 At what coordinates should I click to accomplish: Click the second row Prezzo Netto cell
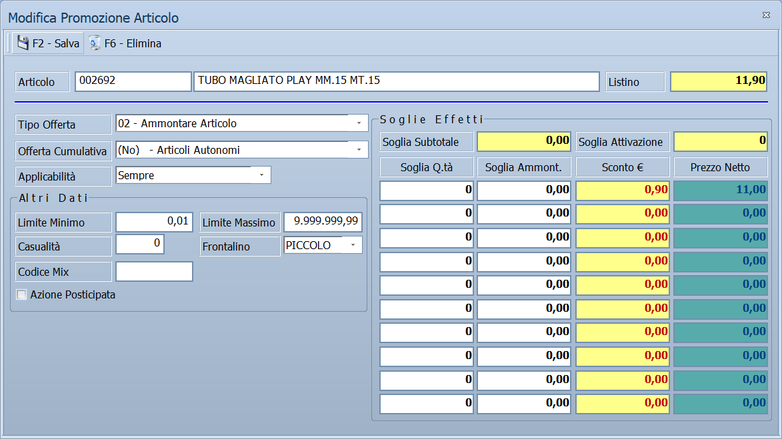tap(720, 214)
